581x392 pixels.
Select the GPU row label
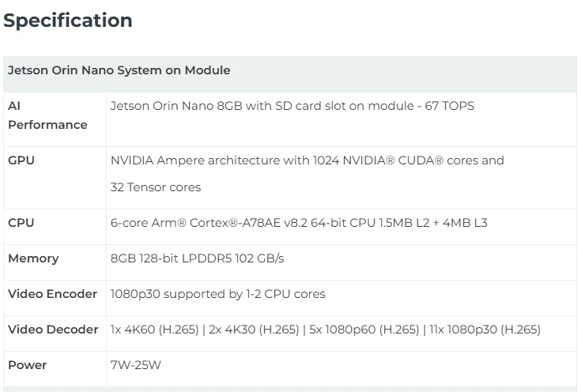[21, 160]
